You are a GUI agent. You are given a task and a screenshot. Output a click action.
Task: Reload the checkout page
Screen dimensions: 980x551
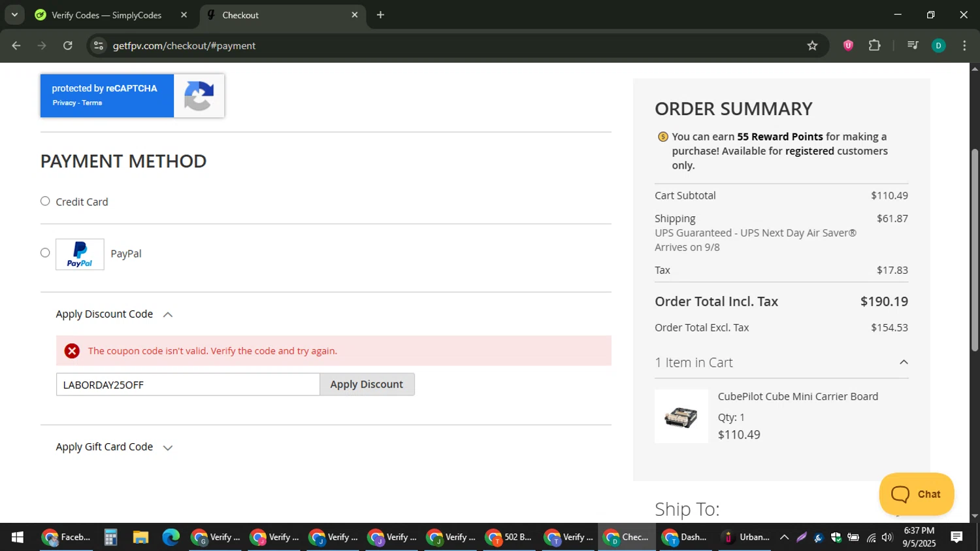pyautogui.click(x=68, y=46)
